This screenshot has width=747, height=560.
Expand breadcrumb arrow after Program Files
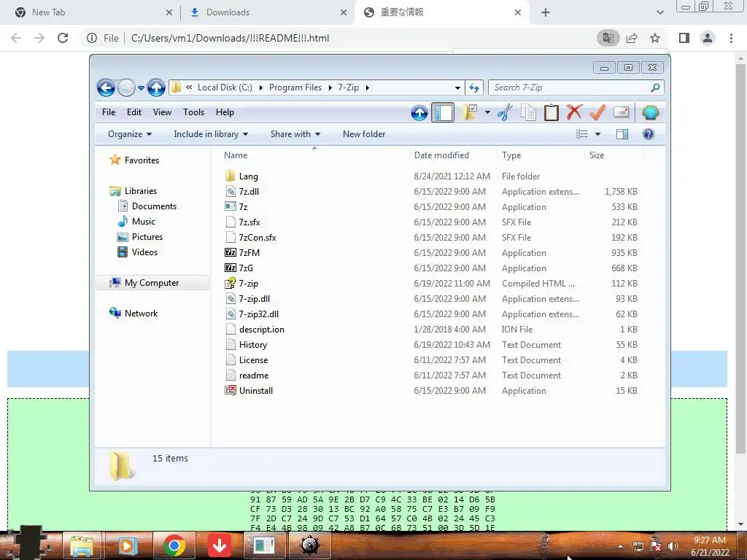[330, 87]
